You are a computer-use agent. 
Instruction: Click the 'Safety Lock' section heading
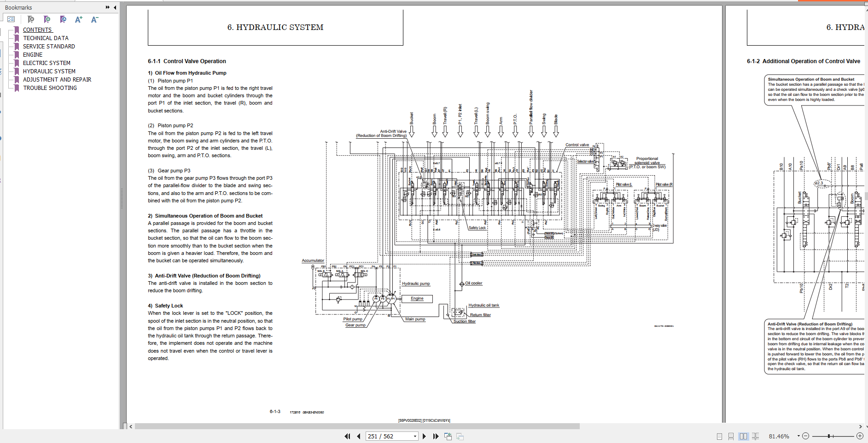169,306
